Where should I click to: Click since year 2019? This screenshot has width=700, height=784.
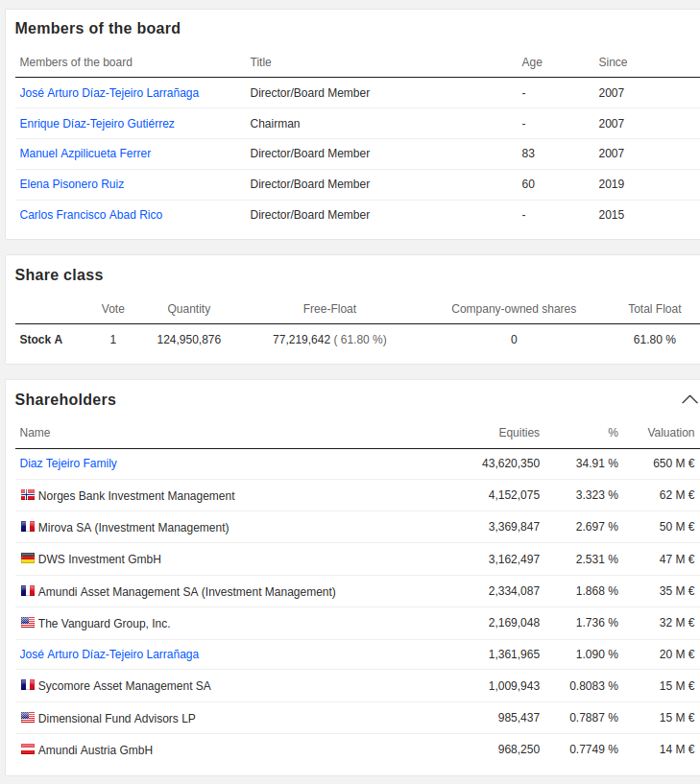pos(611,184)
